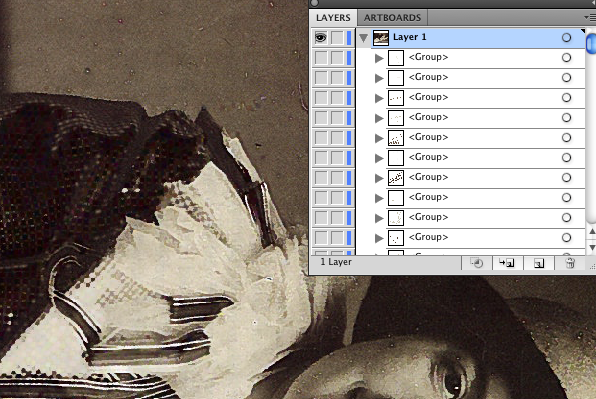
Task: Open the Layers panel options menu
Action: 590,17
